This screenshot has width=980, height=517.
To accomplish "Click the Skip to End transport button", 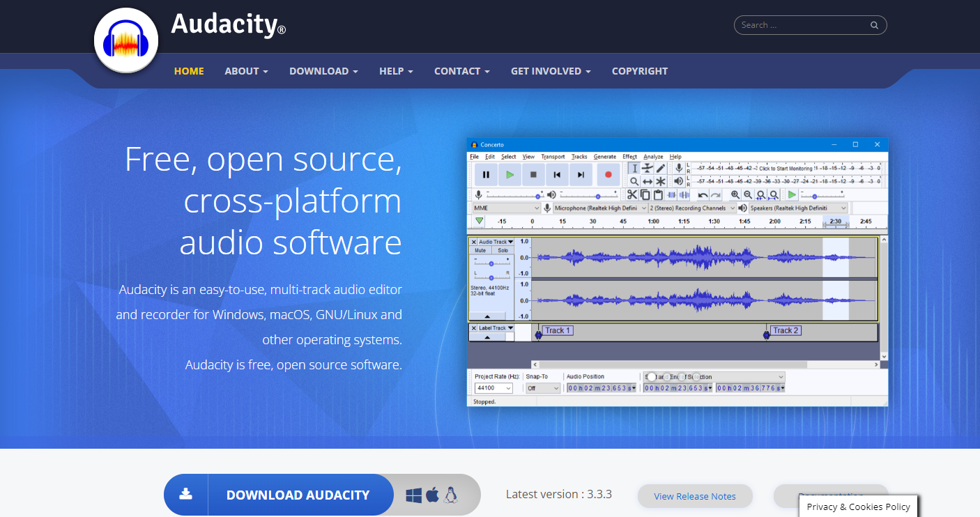I will click(x=581, y=175).
